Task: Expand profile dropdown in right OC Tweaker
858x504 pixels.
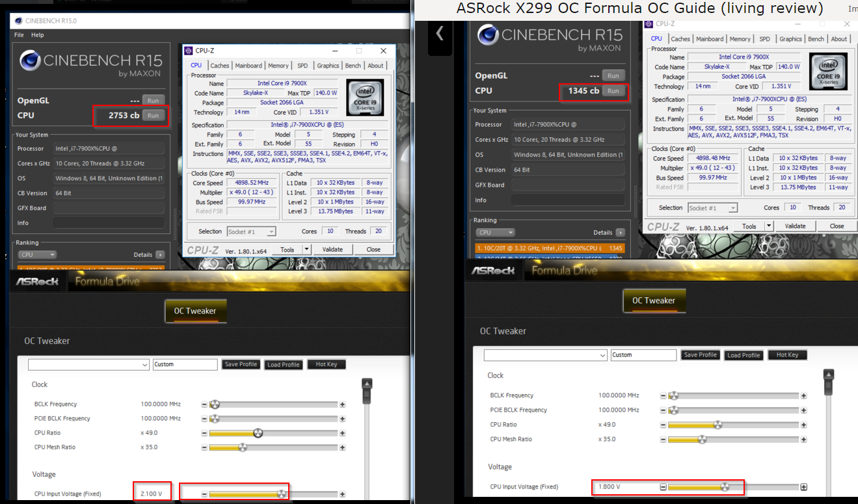Action: (602, 355)
